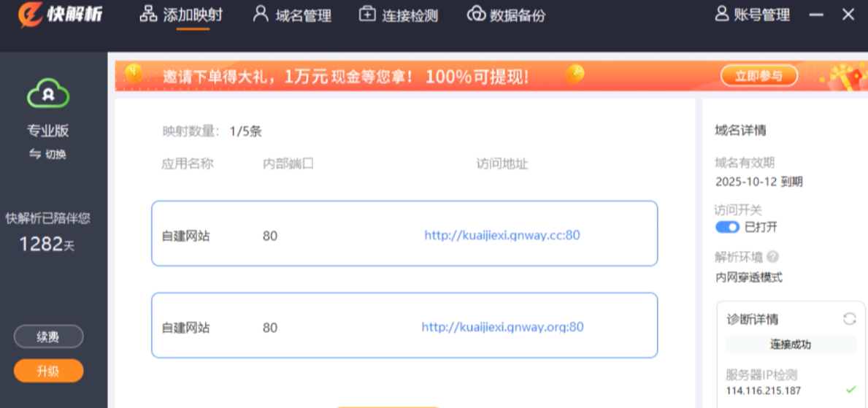Toggle the 访问开关 switch
Image resolution: width=868 pixels, height=408 pixels.
coord(727,227)
